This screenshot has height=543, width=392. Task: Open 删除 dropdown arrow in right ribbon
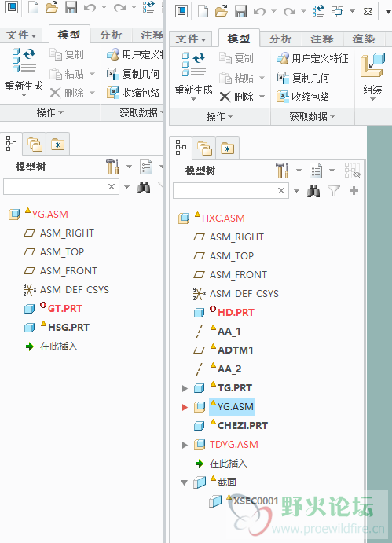(262, 97)
